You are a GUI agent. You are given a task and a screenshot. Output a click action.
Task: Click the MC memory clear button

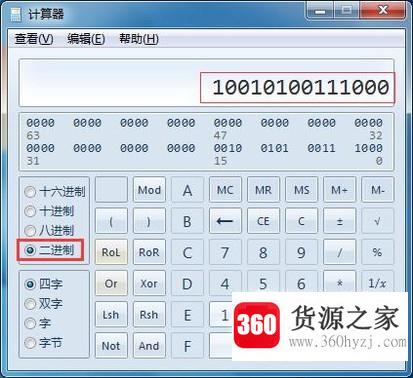coord(225,190)
